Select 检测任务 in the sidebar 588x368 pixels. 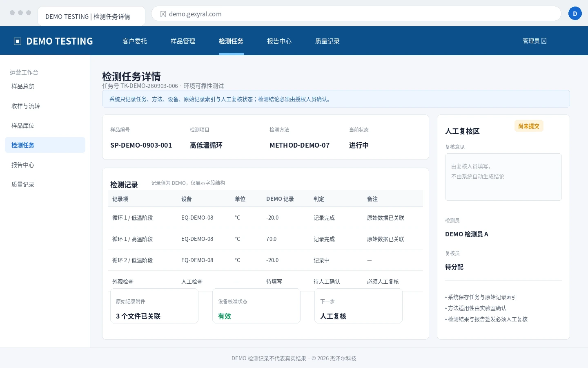pyautogui.click(x=45, y=145)
